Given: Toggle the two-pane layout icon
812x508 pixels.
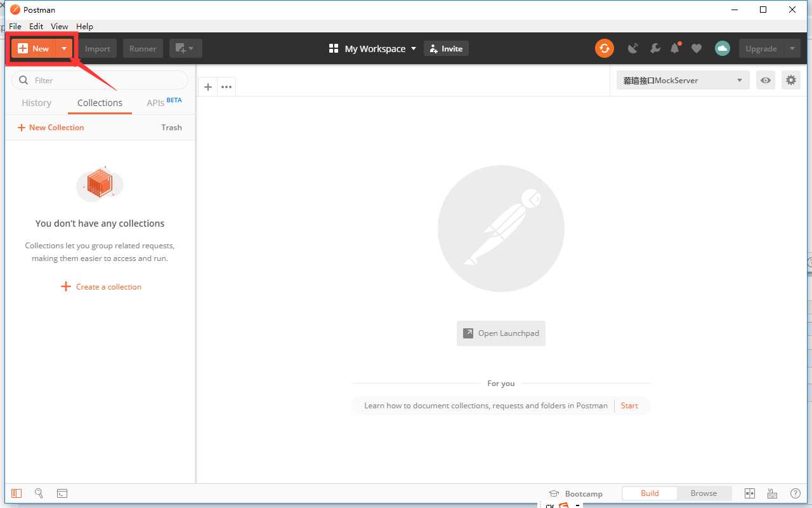Looking at the screenshot, I should [x=750, y=493].
